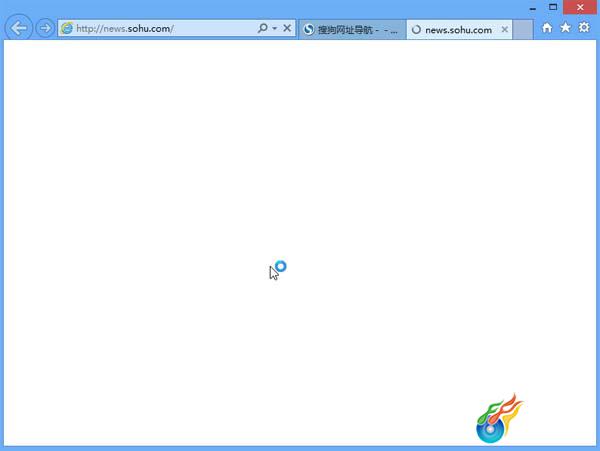
Task: Minimize the Internet Explorer window
Action: (533, 8)
